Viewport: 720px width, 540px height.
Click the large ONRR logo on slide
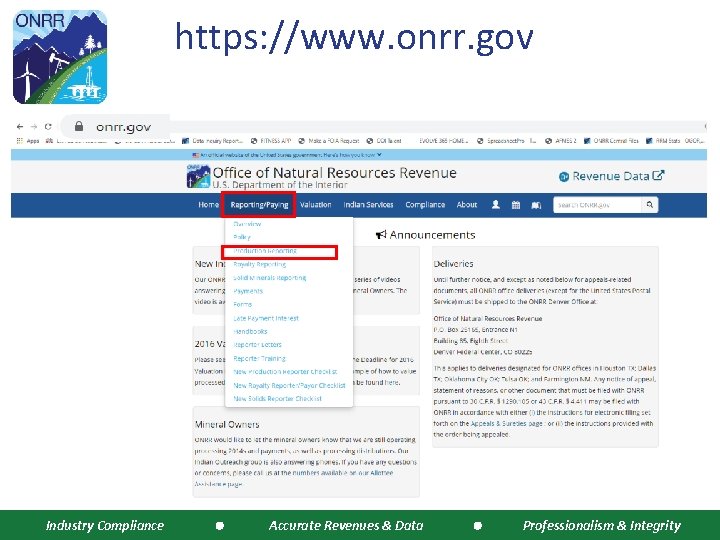60,57
